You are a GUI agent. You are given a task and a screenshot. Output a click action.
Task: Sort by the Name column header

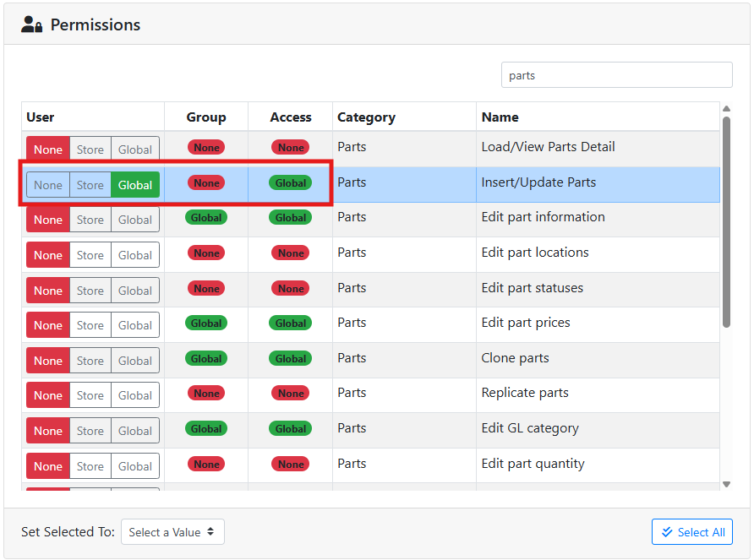pos(500,117)
